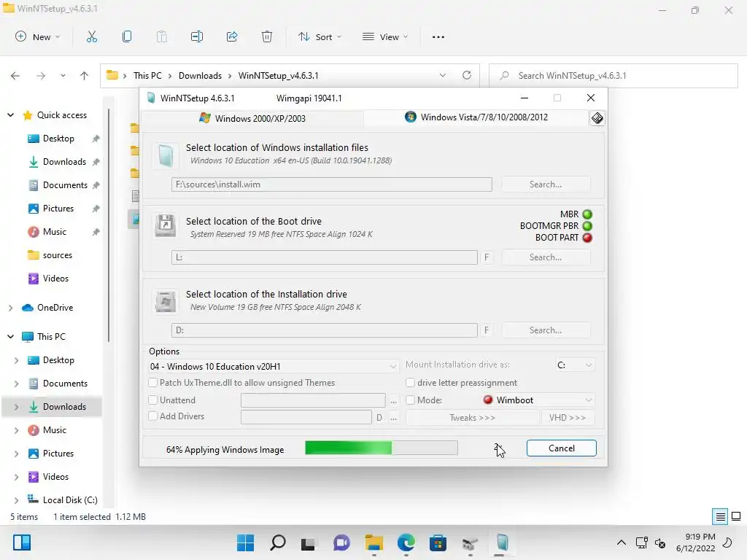This screenshot has height=560, width=747.
Task: Click the Share icon in Explorer toolbar
Action: pyautogui.click(x=232, y=36)
